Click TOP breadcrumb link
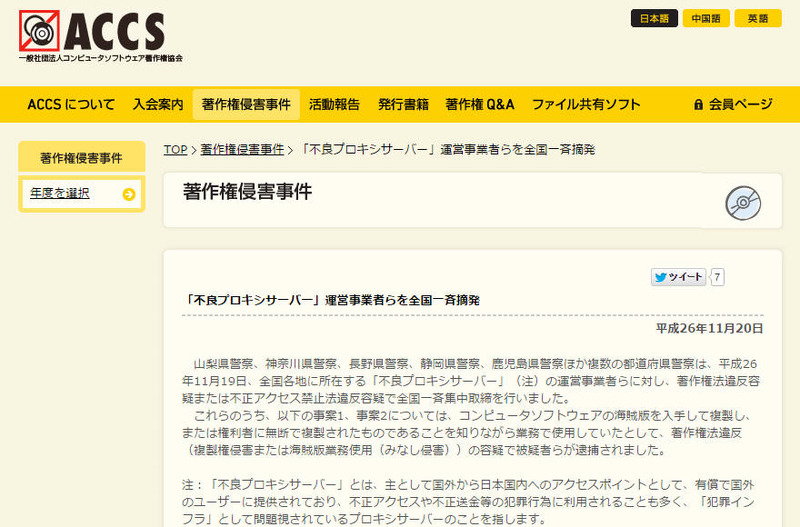This screenshot has width=800, height=527. 175,150
